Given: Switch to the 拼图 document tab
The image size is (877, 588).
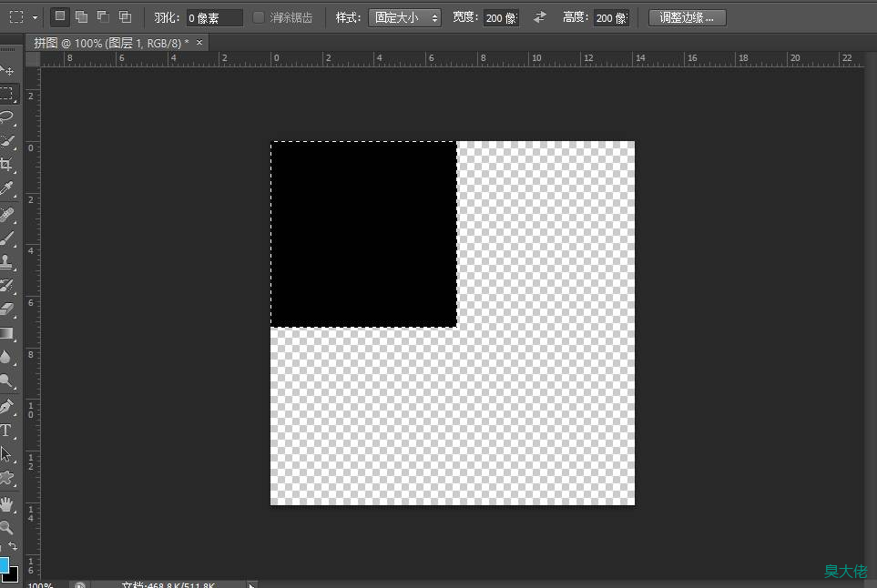Looking at the screenshot, I should click(111, 43).
